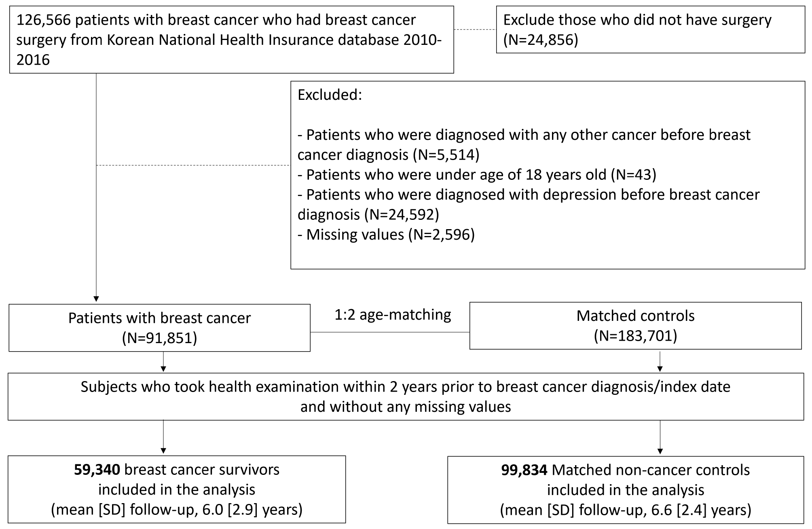The image size is (812, 529).
Task: Click the "Missing values (N=2,596)" line
Action: tap(386, 234)
